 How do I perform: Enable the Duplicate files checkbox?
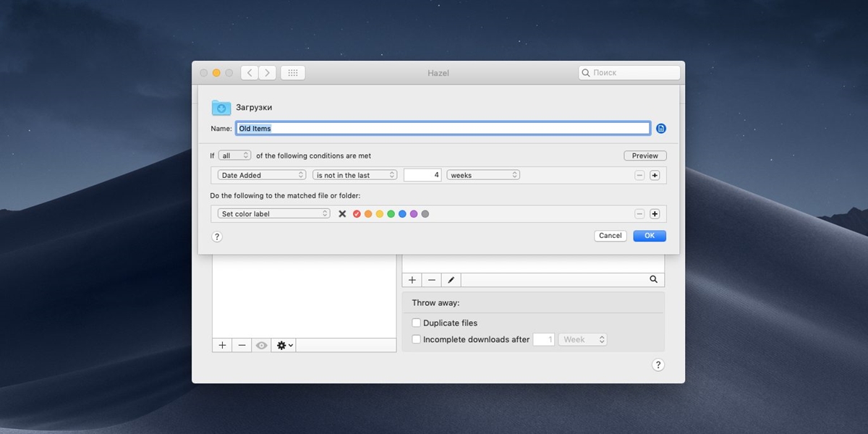click(416, 323)
